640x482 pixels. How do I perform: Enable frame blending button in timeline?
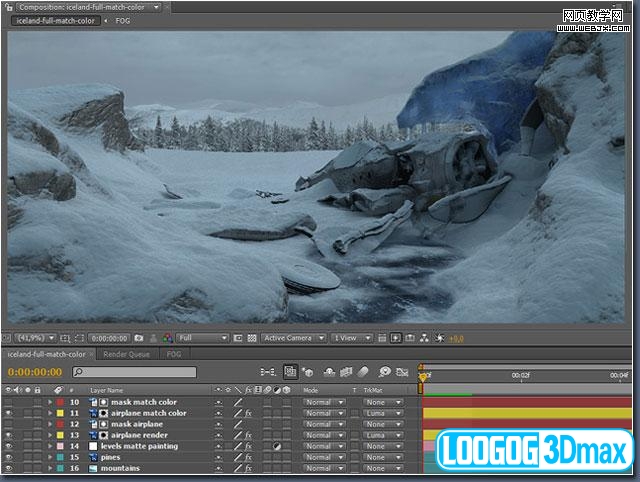point(346,372)
